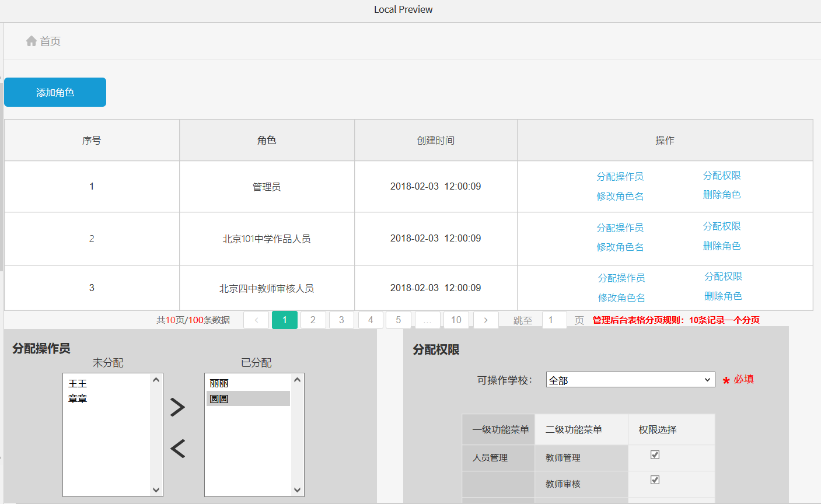Click the 角色 column header
Viewport: 821px width, 504px height.
coord(267,140)
